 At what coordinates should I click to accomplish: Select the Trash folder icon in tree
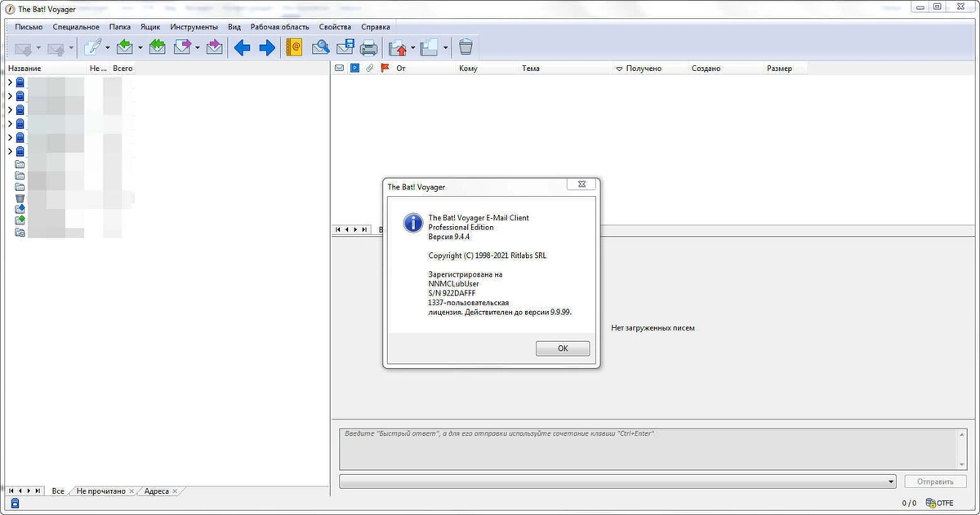pyautogui.click(x=20, y=198)
